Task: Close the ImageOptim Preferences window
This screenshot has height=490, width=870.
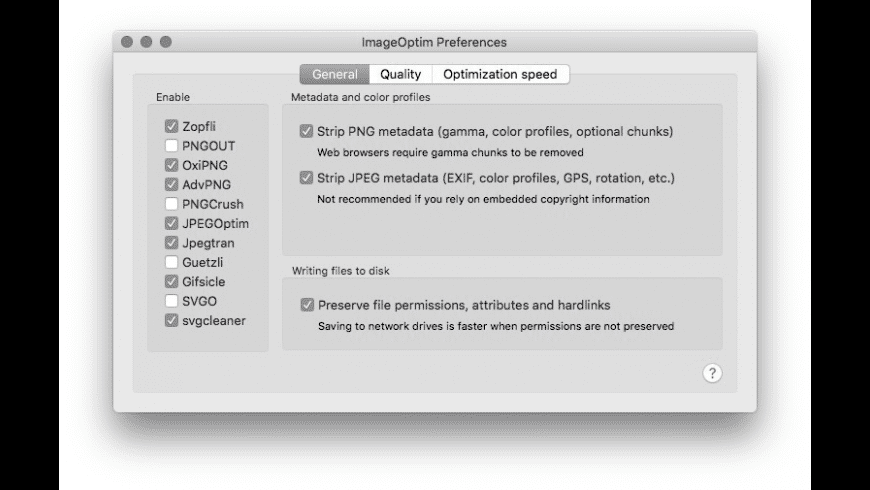Action: [x=128, y=42]
